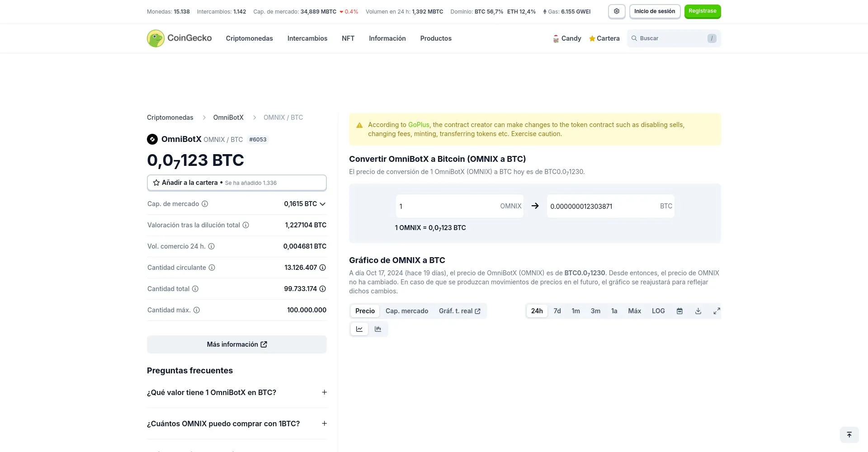Click info icon beside Cantidad máx.
The width and height of the screenshot is (868, 452).
[x=197, y=310]
